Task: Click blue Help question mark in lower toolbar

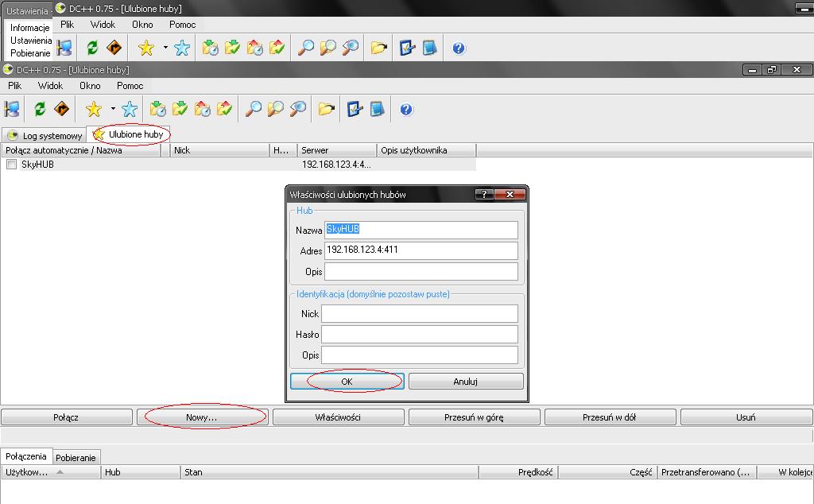Action: pyautogui.click(x=406, y=109)
